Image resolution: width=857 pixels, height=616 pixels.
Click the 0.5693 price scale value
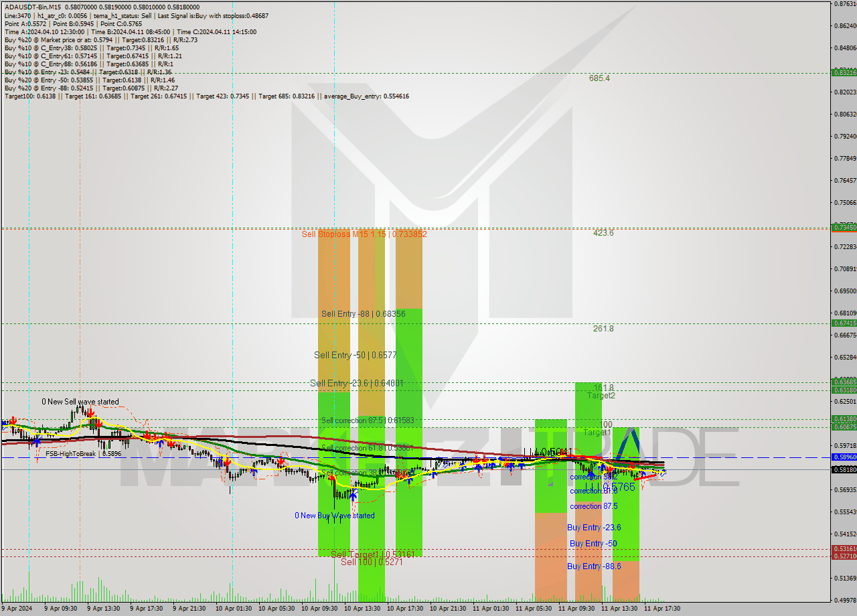pyautogui.click(x=846, y=490)
